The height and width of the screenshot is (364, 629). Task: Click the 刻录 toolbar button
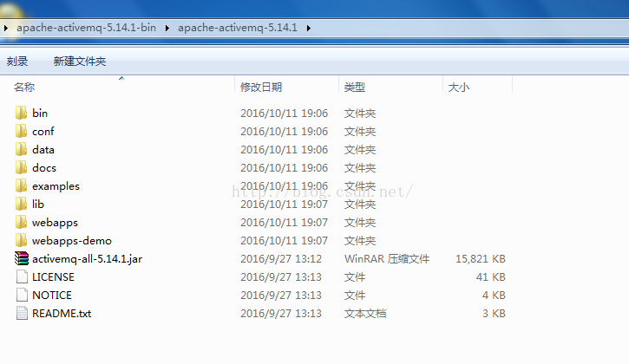[x=17, y=62]
